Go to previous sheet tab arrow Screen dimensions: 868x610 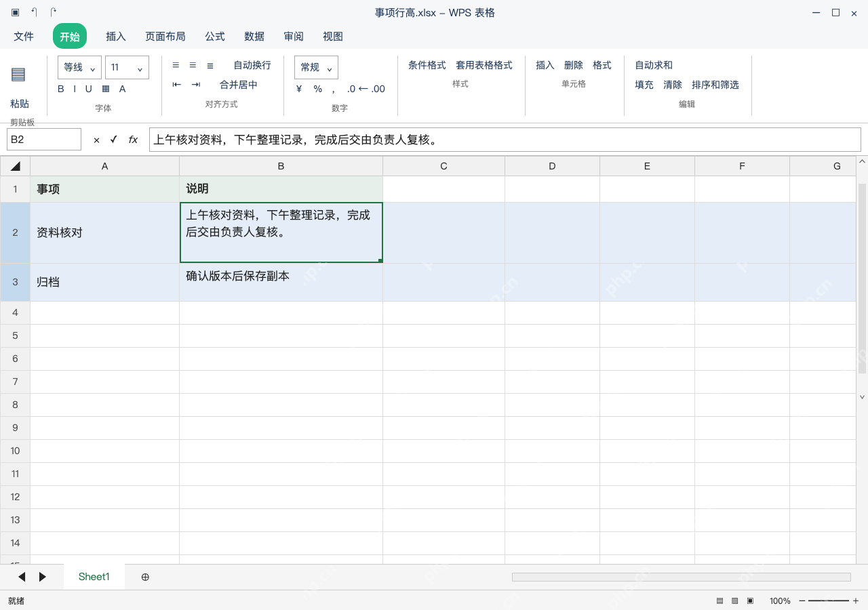[x=22, y=577]
